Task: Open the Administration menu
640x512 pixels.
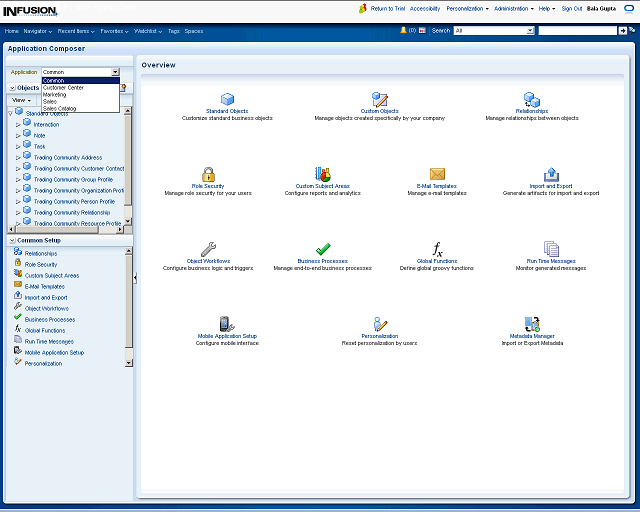Action: pyautogui.click(x=513, y=9)
